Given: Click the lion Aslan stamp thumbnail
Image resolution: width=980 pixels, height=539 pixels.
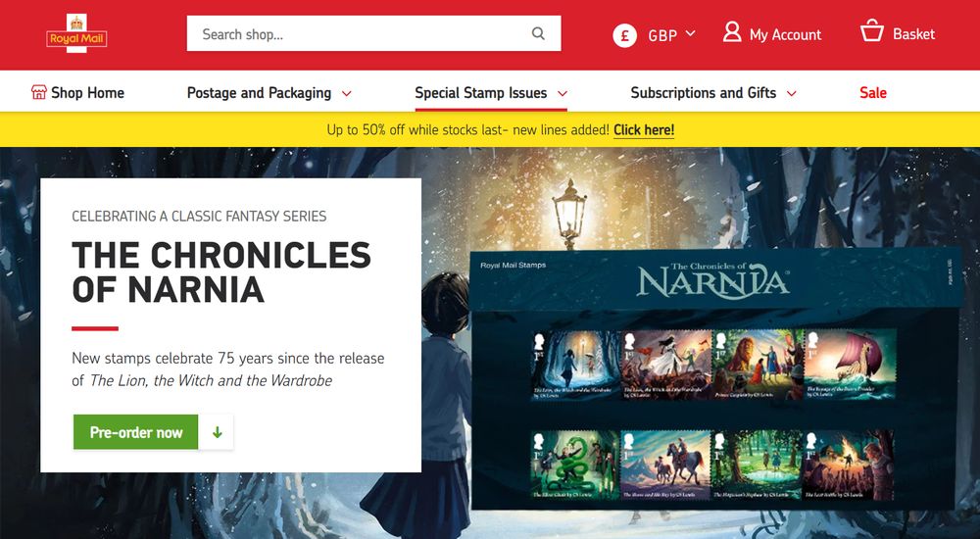Looking at the screenshot, I should 759,366.
